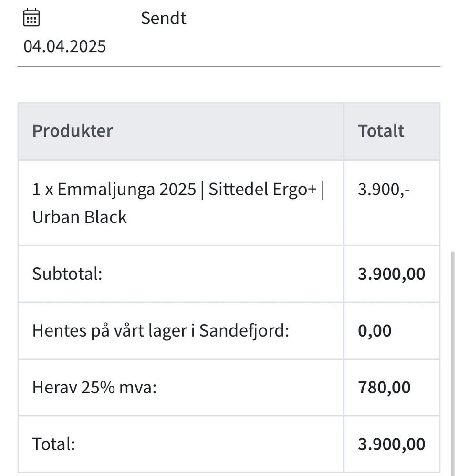458x476 pixels.
Task: Click the Total label in last row
Action: (x=53, y=444)
